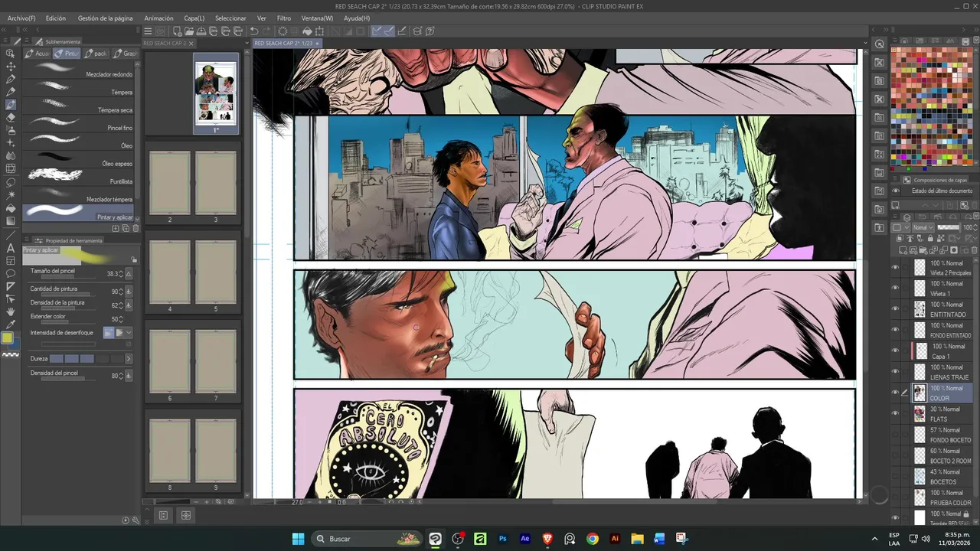
Task: Hide the COLOR layer
Action: 895,393
